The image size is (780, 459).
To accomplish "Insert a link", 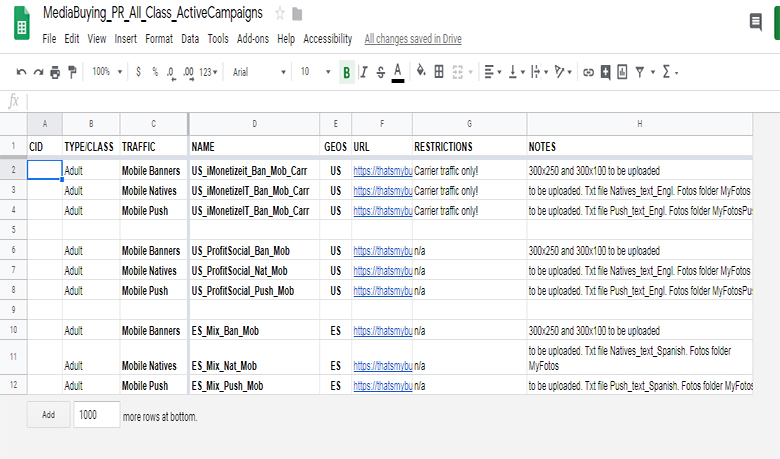I will [588, 73].
